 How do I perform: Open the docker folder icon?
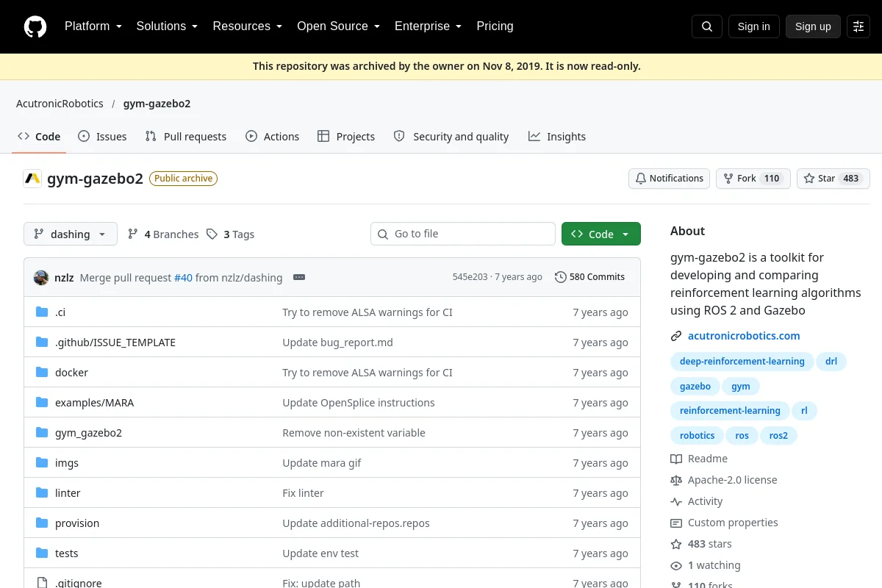click(42, 373)
